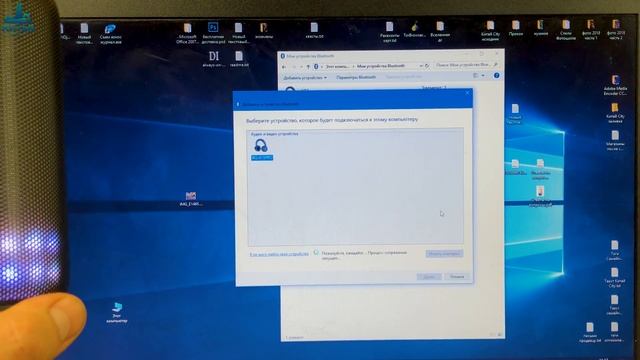Click the 'Отмена' button in dialog
The width and height of the screenshot is (640, 360).
pyautogui.click(x=457, y=277)
